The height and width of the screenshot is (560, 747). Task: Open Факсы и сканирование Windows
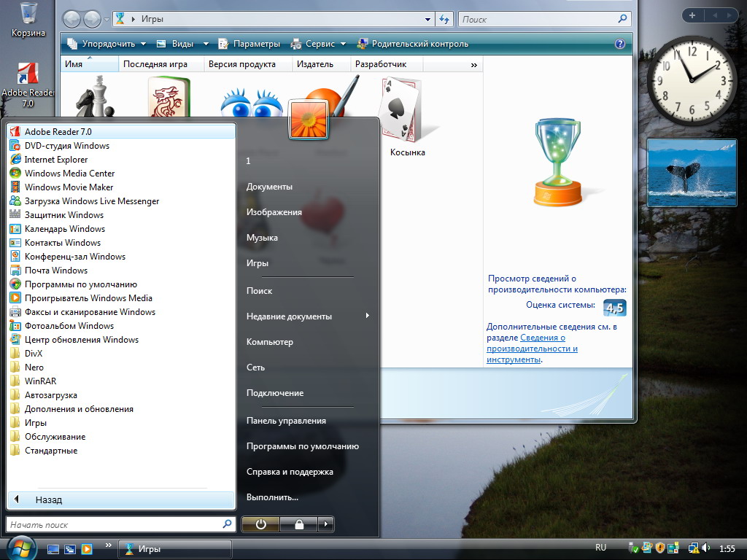click(121, 312)
